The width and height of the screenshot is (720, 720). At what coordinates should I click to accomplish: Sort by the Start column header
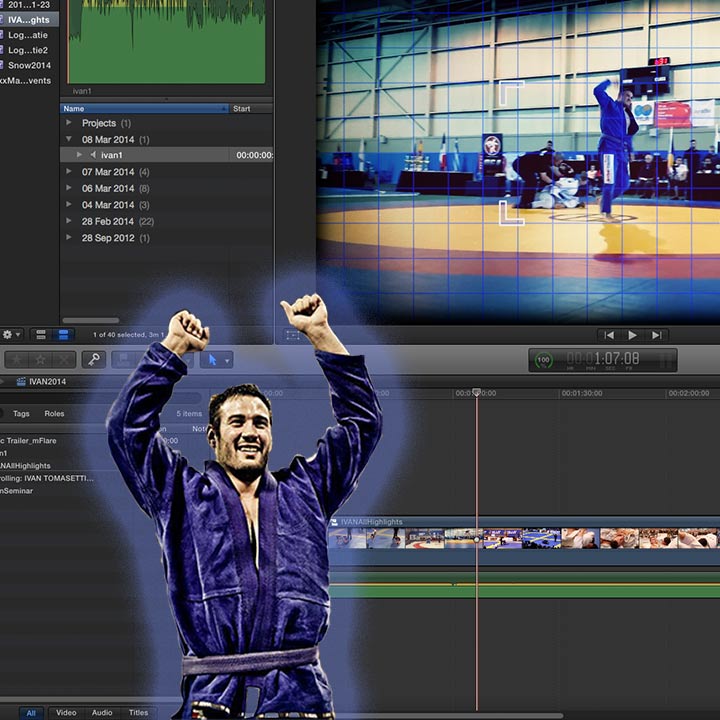(251, 109)
